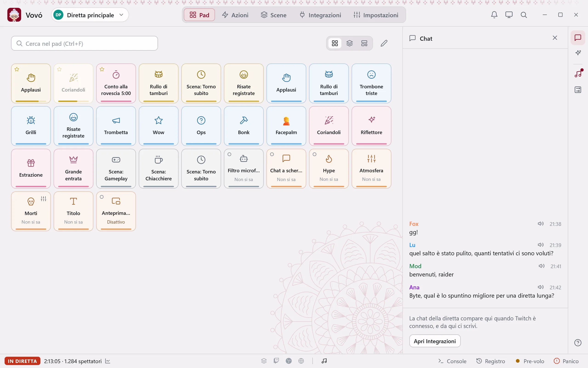This screenshot has height=368, width=588.
Task: Switch to the Scene tab
Action: click(x=274, y=15)
